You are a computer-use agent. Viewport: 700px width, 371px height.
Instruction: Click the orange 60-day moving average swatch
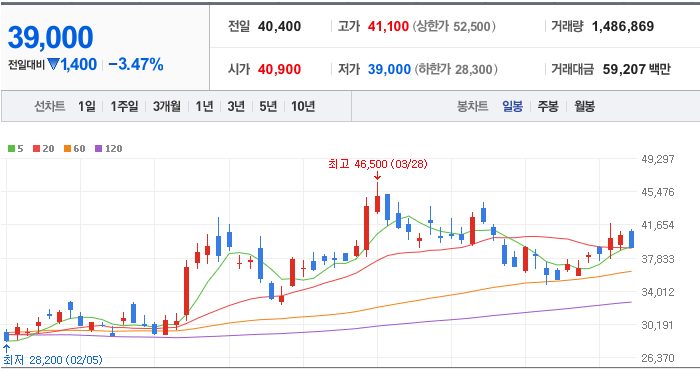(x=67, y=149)
